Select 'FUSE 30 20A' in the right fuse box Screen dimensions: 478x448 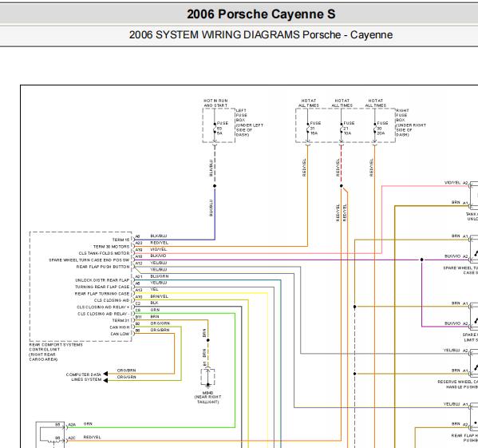tap(382, 128)
